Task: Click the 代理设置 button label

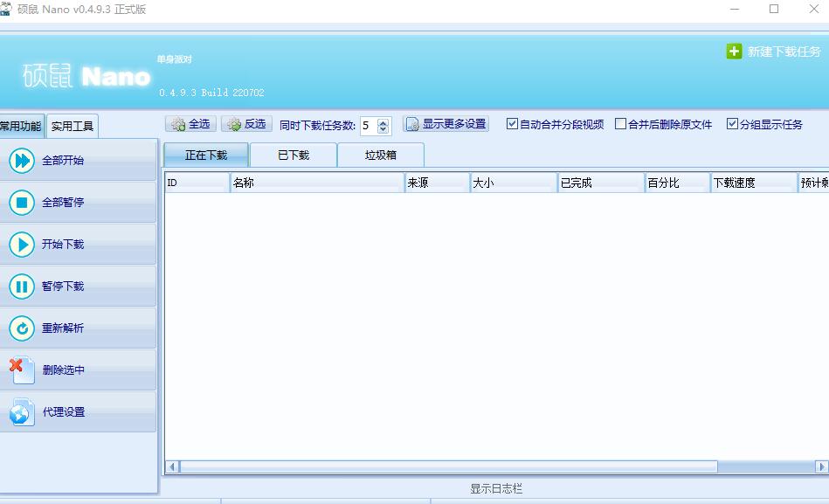Action: 64,412
